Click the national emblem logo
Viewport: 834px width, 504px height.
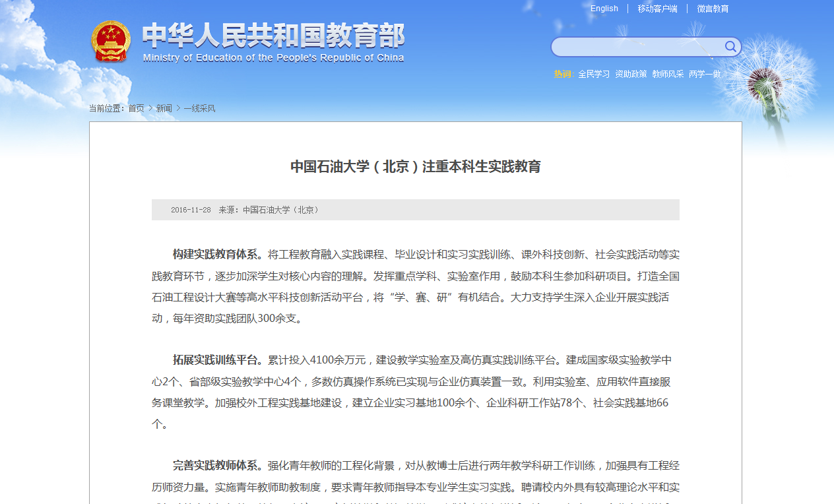[112, 42]
